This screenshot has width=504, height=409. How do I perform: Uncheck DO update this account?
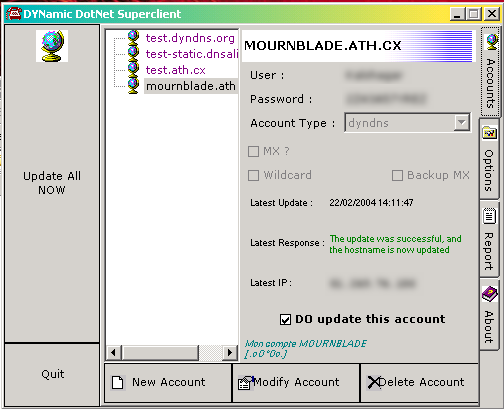tap(285, 319)
